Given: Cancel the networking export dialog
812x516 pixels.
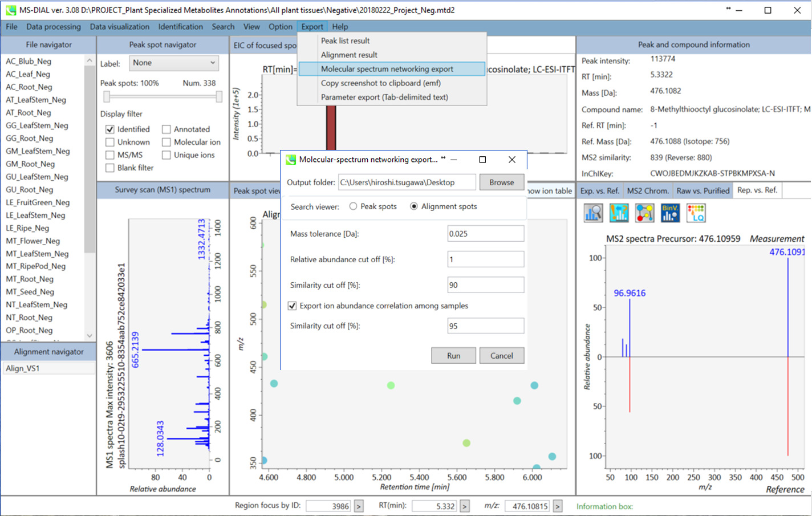Looking at the screenshot, I should click(x=502, y=356).
